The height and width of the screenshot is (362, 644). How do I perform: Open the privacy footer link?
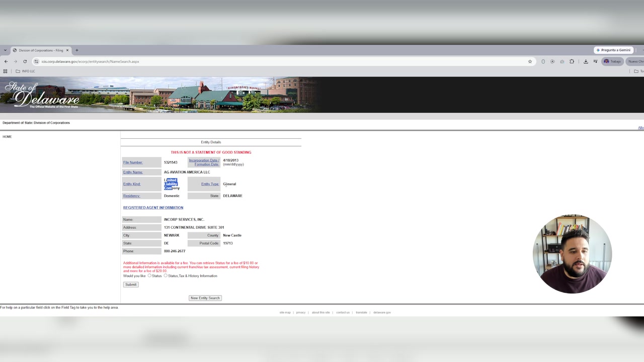click(x=301, y=313)
